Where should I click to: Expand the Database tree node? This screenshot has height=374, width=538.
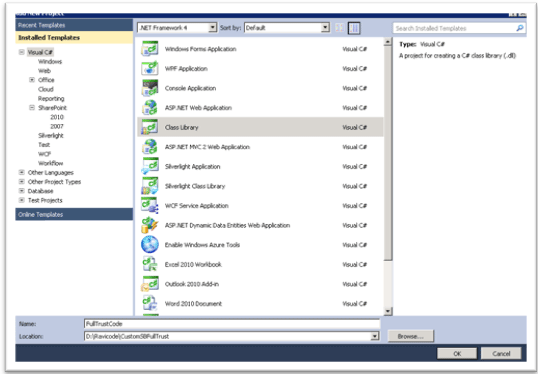[22, 191]
